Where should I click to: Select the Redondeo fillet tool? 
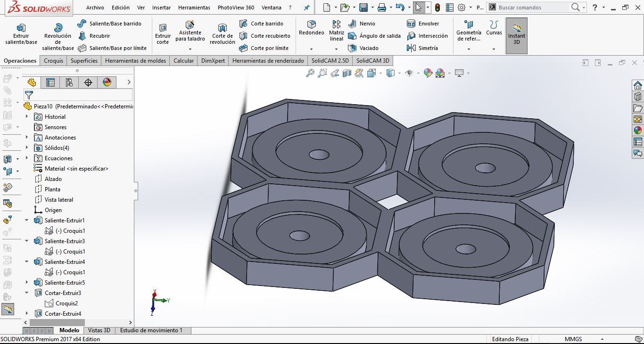pyautogui.click(x=311, y=28)
